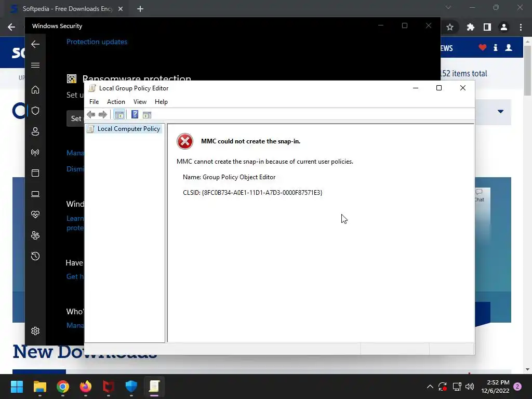Click Softpedia info icon

(495, 47)
